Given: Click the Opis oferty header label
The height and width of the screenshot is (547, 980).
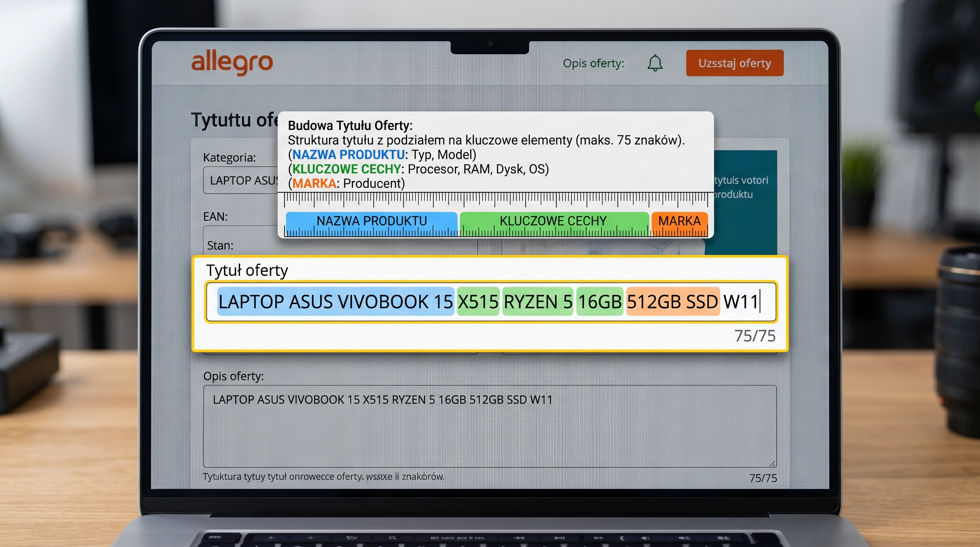Looking at the screenshot, I should point(593,63).
